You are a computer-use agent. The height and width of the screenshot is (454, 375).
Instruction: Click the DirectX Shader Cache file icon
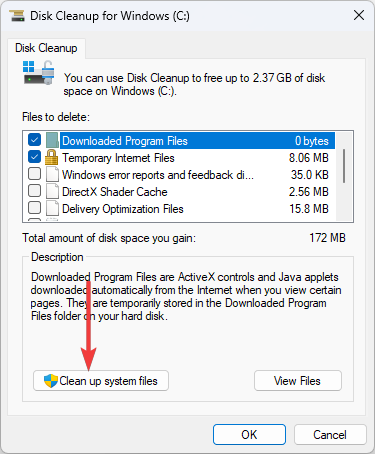[52, 191]
